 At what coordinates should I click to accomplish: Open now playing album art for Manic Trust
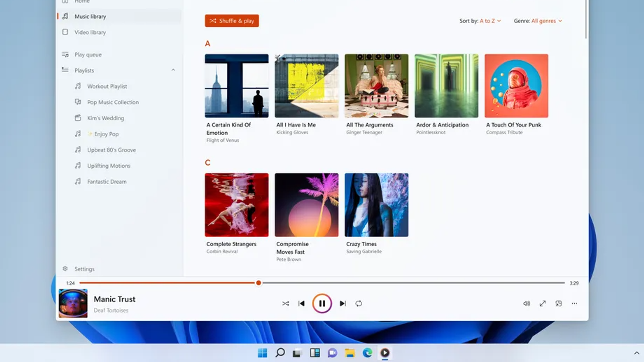pos(73,303)
